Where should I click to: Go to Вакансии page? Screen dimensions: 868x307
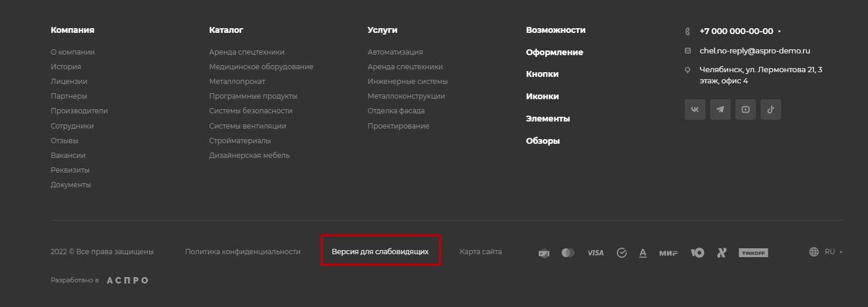click(68, 156)
